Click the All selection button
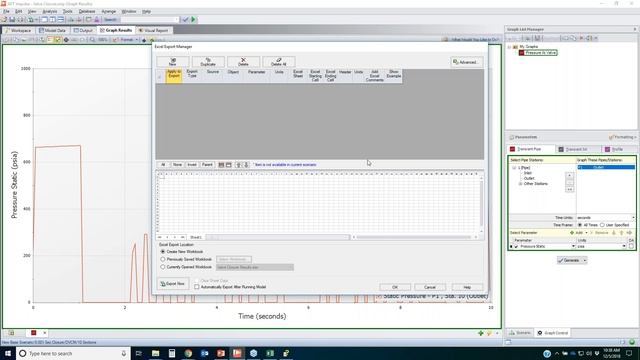The height and width of the screenshot is (360, 640). click(x=163, y=164)
